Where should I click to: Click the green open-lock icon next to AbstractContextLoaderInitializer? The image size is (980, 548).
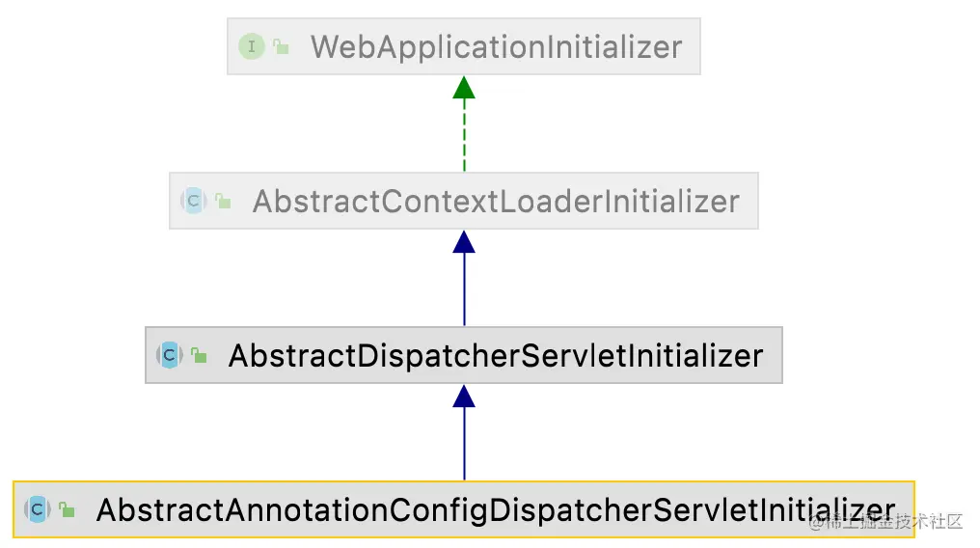[x=223, y=201]
